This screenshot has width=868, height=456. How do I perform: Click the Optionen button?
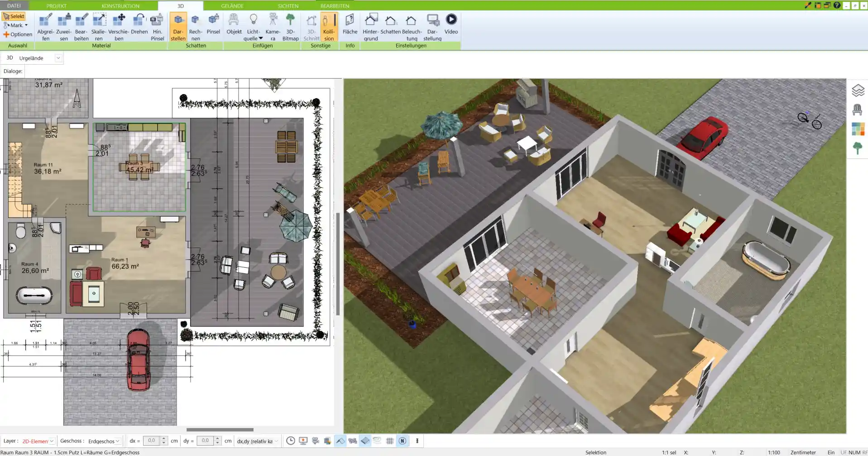(x=18, y=34)
